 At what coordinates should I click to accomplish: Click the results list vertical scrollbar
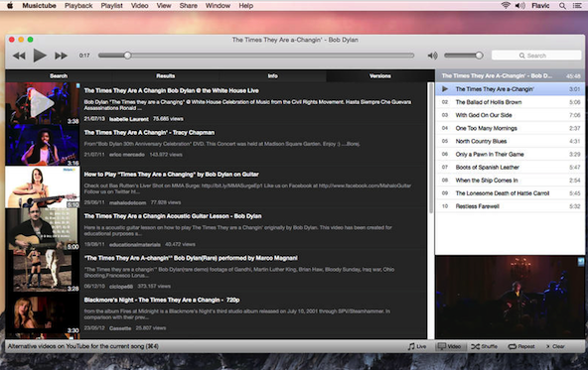pyautogui.click(x=430, y=148)
